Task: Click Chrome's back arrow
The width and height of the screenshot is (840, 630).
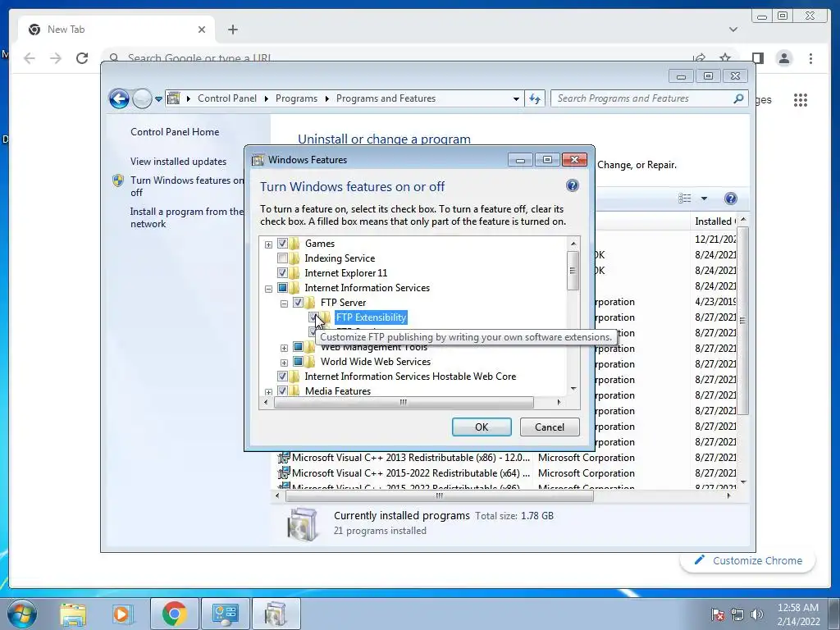Action: pos(30,58)
